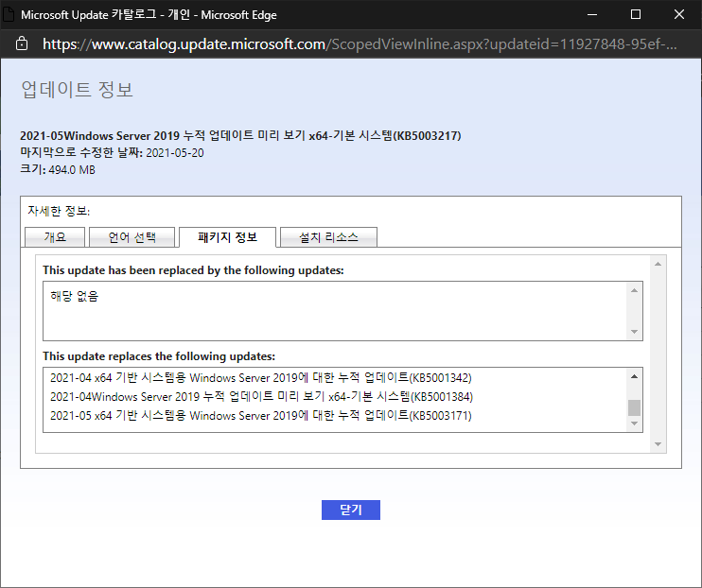The height and width of the screenshot is (588, 702).
Task: Click the 크기 494.0 MB line
Action: click(58, 169)
